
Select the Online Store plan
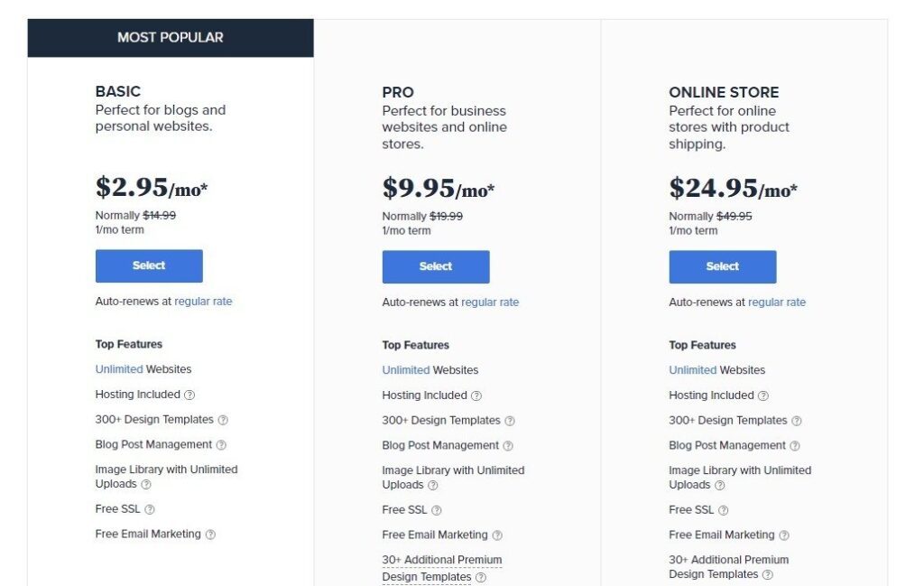click(723, 267)
